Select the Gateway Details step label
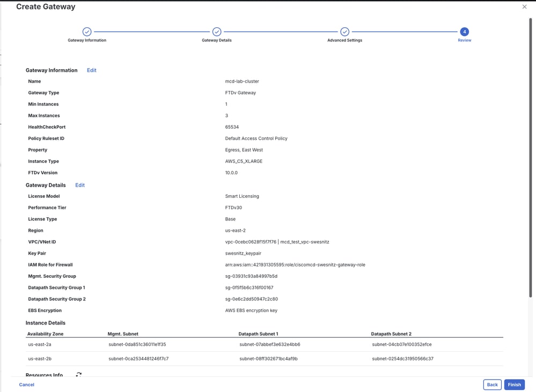This screenshot has height=392, width=536. 217,40
